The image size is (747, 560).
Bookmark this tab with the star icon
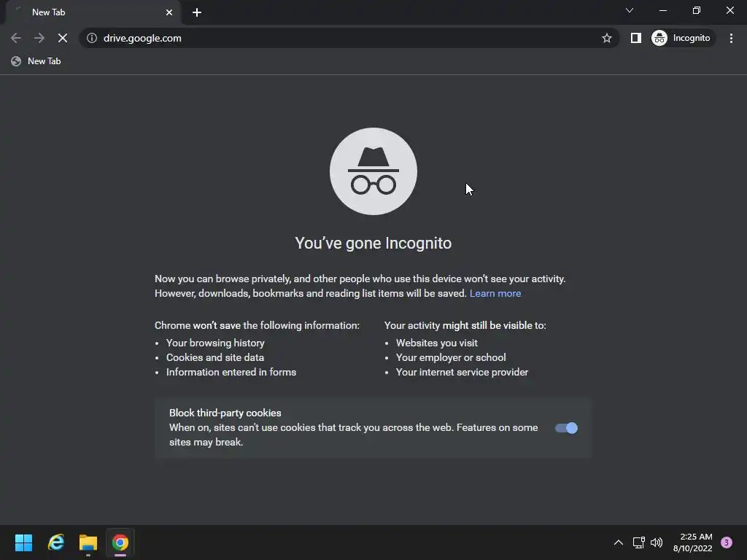[x=606, y=38]
